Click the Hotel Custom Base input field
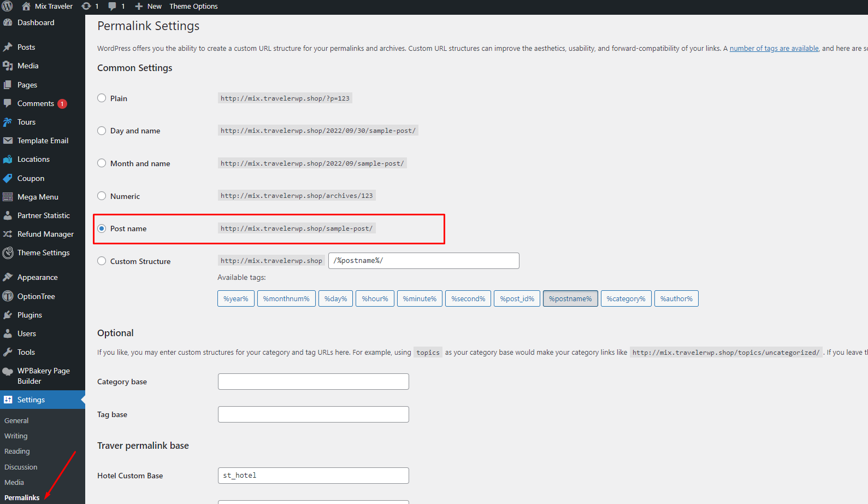Image resolution: width=868 pixels, height=504 pixels. point(314,476)
